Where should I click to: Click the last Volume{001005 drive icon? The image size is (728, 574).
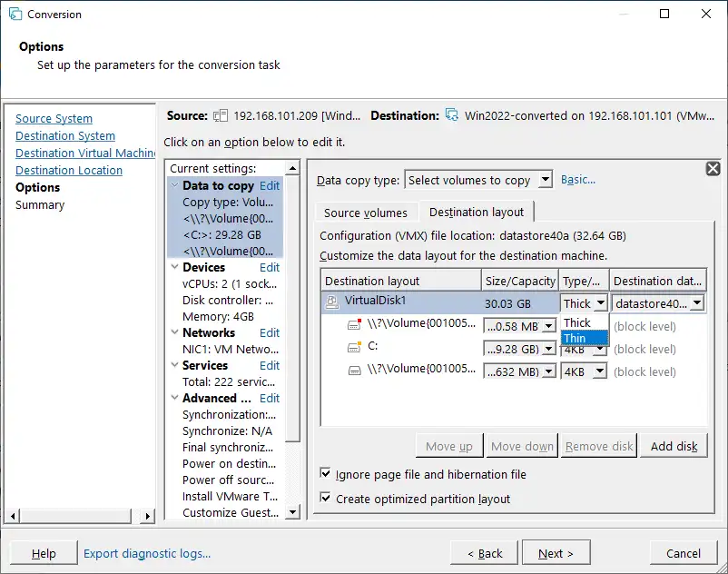click(354, 371)
